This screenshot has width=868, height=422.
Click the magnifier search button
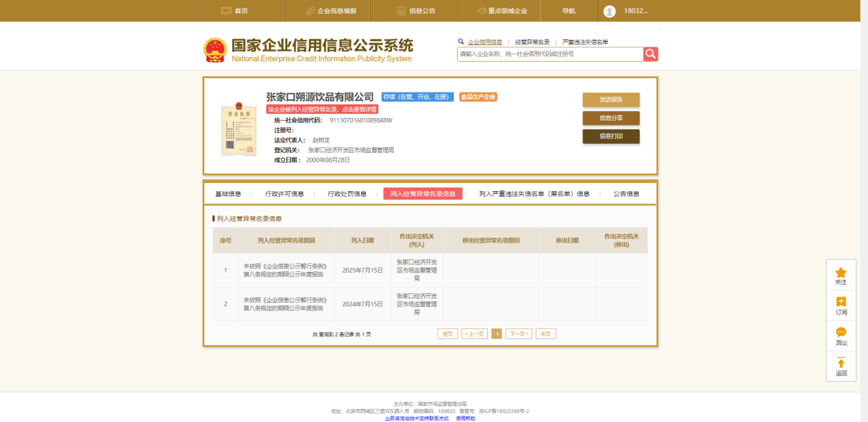650,54
